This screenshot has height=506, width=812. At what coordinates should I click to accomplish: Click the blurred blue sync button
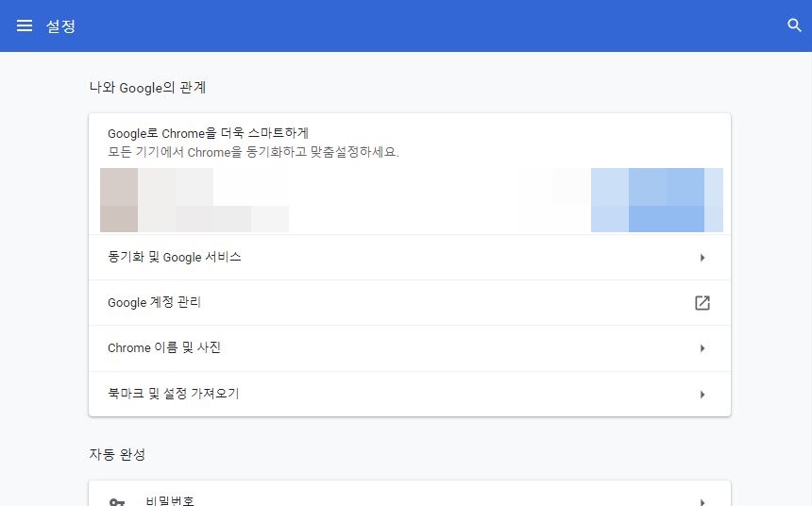[656, 200]
